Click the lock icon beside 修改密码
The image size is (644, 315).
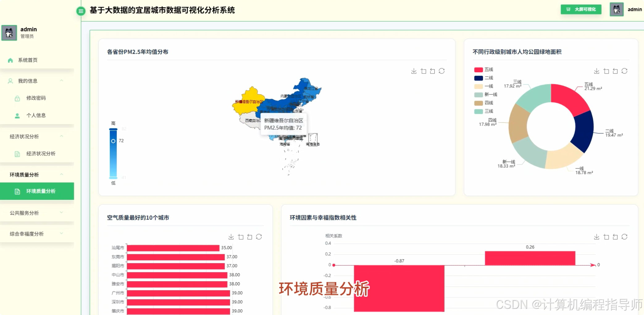[x=17, y=98]
